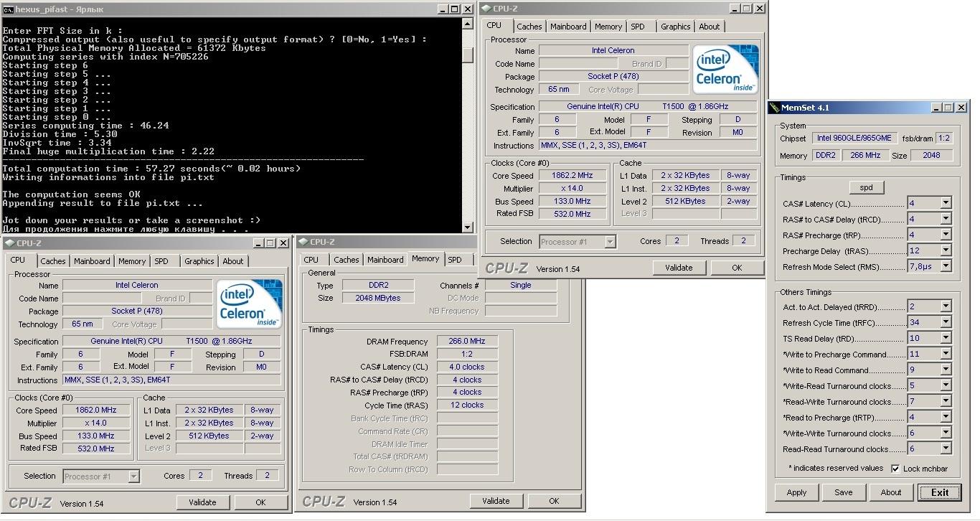Open the RAS# to CAS# Delay dropdown in MemSet
This screenshot has height=521, width=980.
tap(946, 219)
